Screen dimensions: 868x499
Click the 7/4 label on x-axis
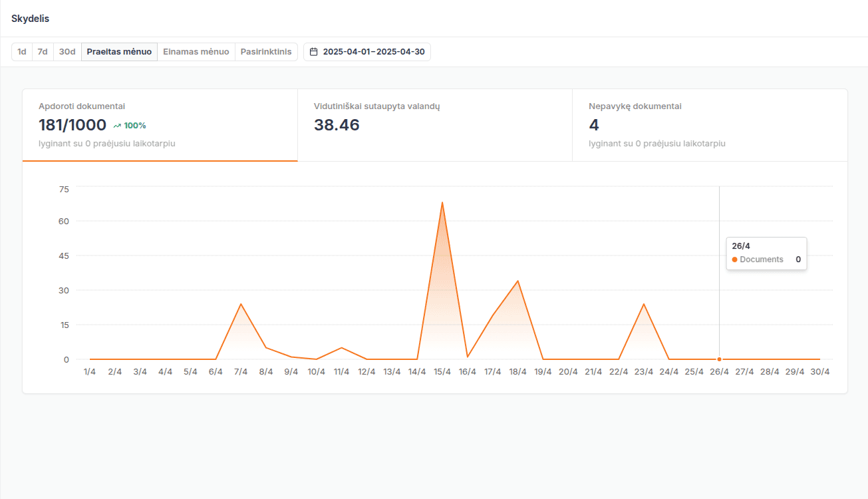(241, 372)
